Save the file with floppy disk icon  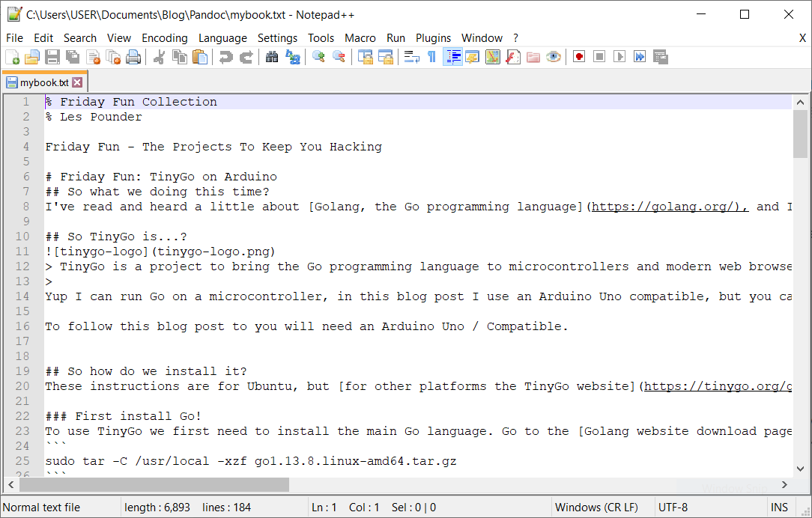point(52,57)
